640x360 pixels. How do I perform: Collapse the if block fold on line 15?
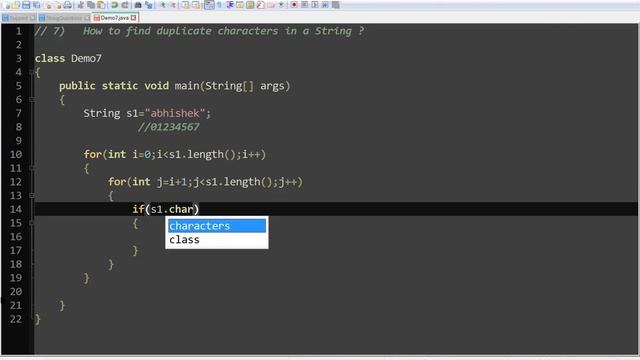click(x=32, y=223)
